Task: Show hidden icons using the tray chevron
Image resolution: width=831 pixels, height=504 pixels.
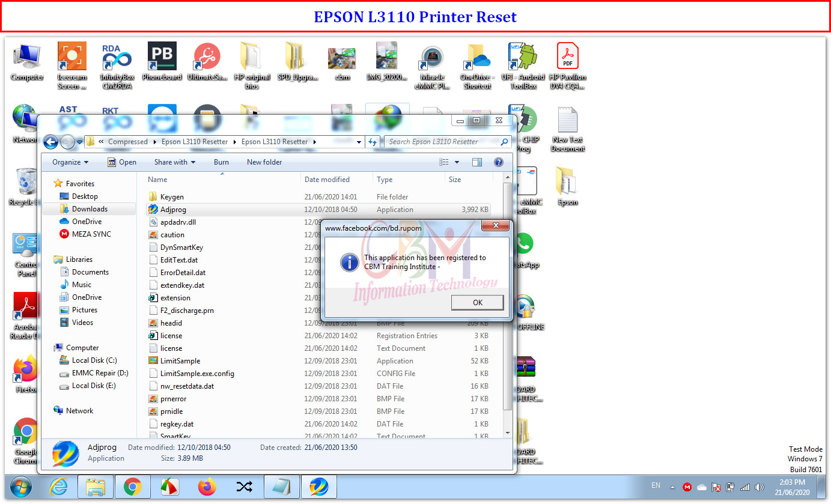Action: tap(672, 487)
